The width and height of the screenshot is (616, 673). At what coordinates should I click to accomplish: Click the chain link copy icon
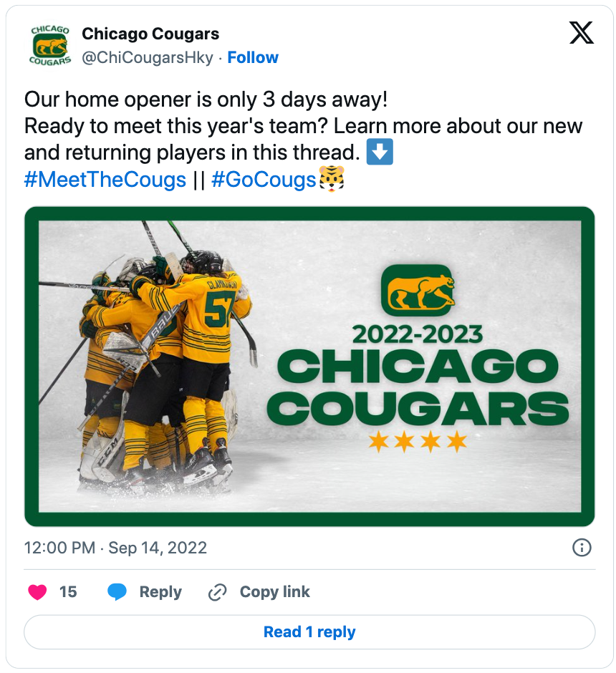(217, 592)
